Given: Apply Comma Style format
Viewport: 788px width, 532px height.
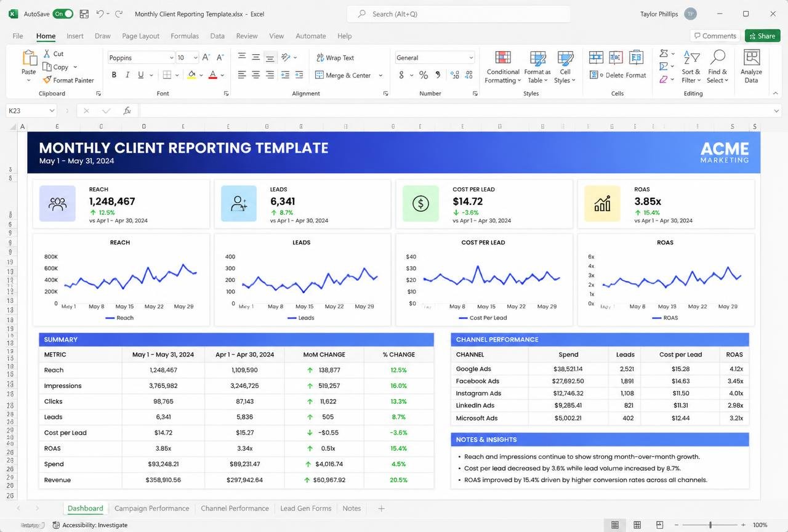Looking at the screenshot, I should (438, 75).
